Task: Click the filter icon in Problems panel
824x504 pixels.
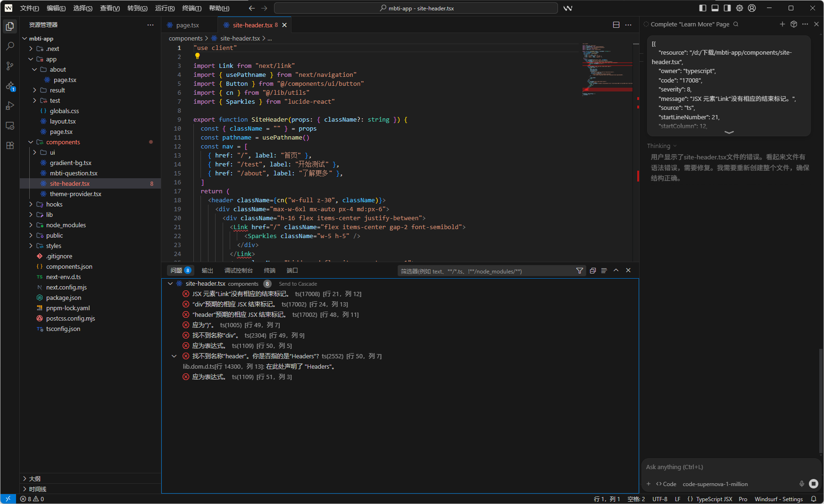Action: point(580,271)
